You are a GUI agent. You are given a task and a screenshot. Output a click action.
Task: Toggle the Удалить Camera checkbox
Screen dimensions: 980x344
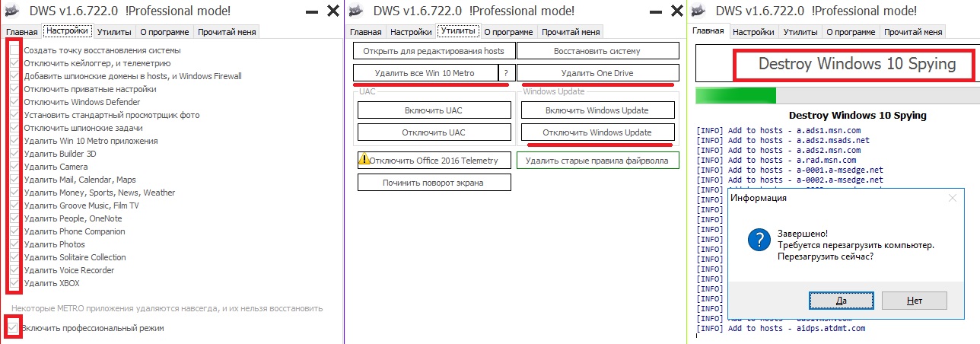[x=14, y=167]
